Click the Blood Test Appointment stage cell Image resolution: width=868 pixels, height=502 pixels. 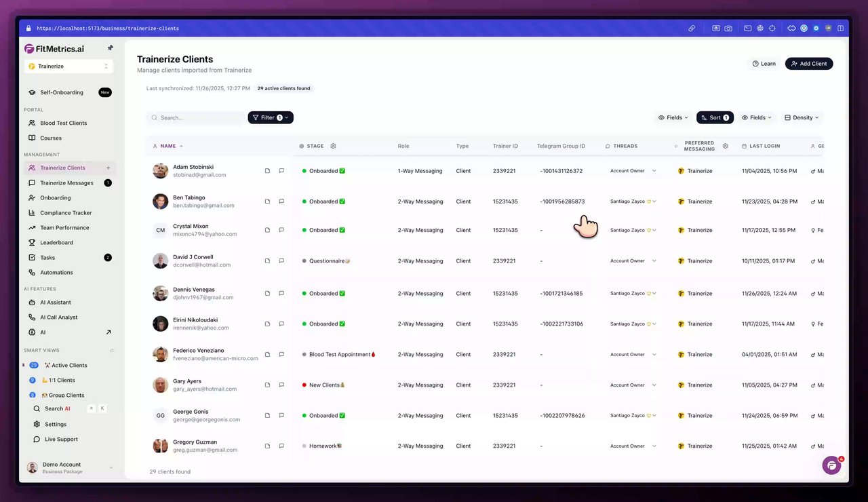click(339, 354)
